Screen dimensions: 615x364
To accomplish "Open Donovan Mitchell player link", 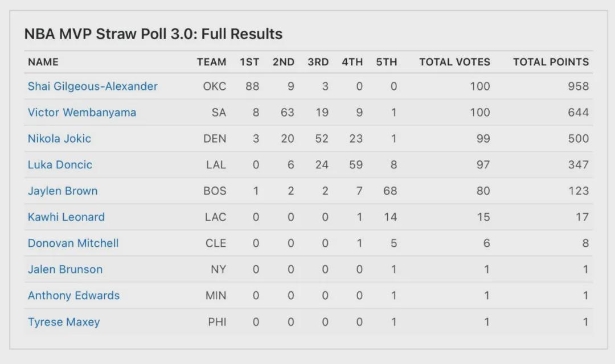I will (x=73, y=243).
